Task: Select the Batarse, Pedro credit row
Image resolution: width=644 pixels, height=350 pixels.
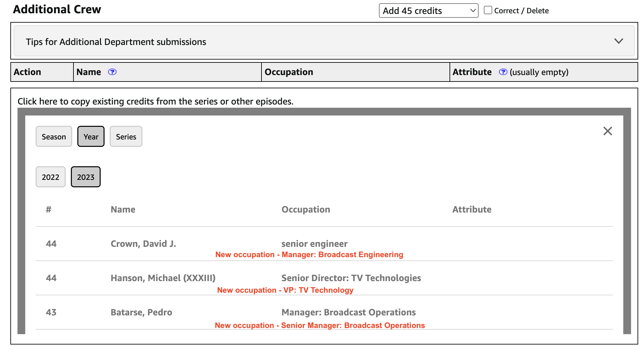Action: [141, 312]
